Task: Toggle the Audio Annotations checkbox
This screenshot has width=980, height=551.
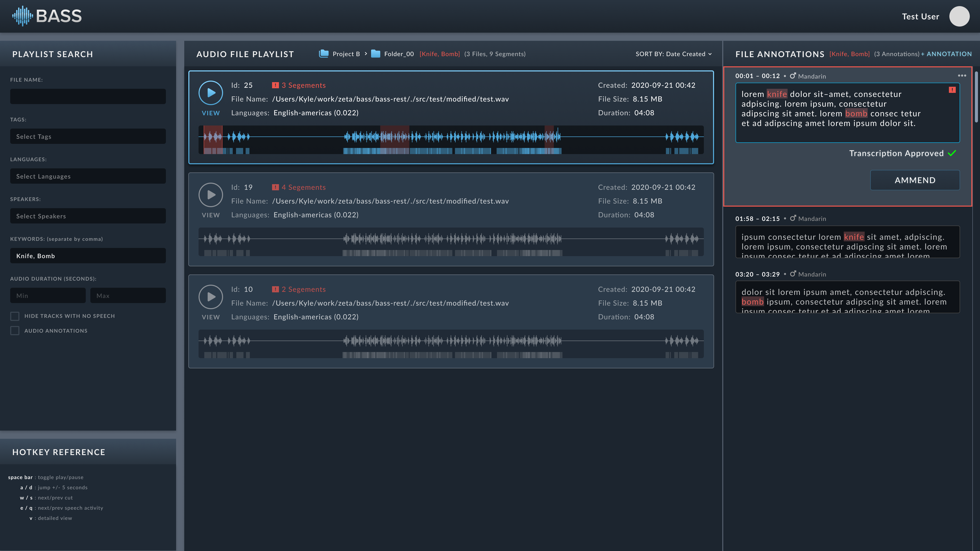Action: (15, 331)
